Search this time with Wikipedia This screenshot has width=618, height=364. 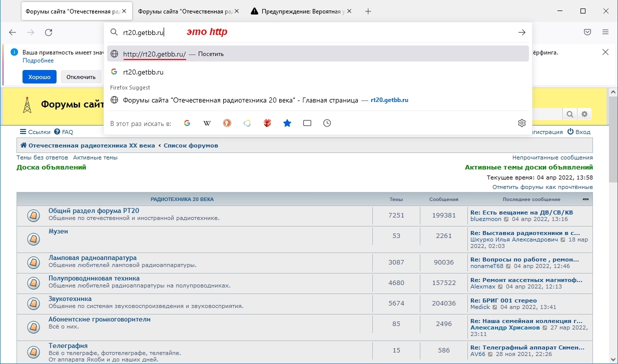coord(207,123)
